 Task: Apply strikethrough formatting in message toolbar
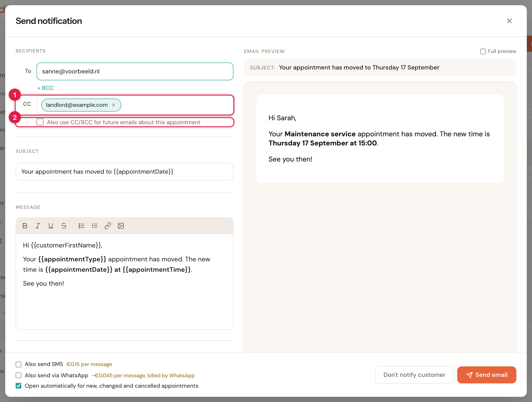tap(64, 226)
